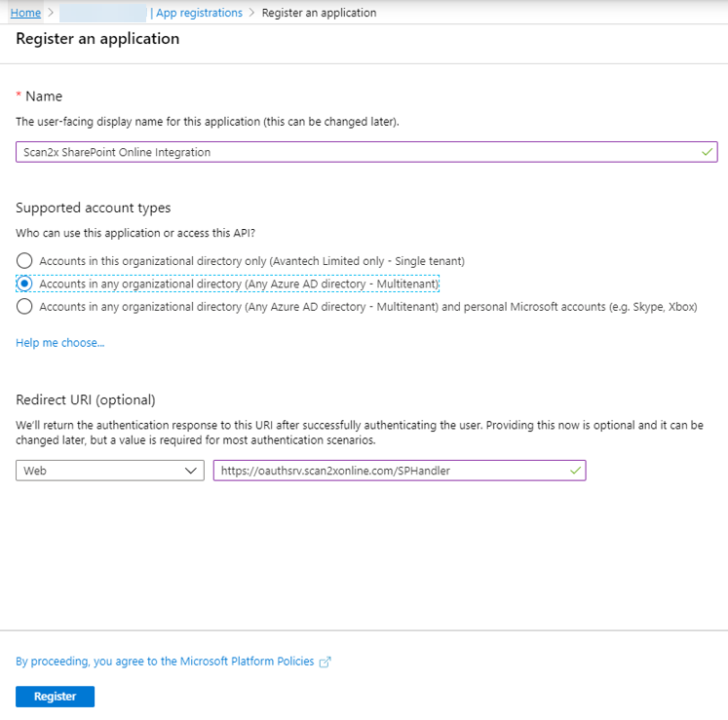Open the Microsoft Platform Policies link
This screenshot has height=720, width=728.
point(165,662)
